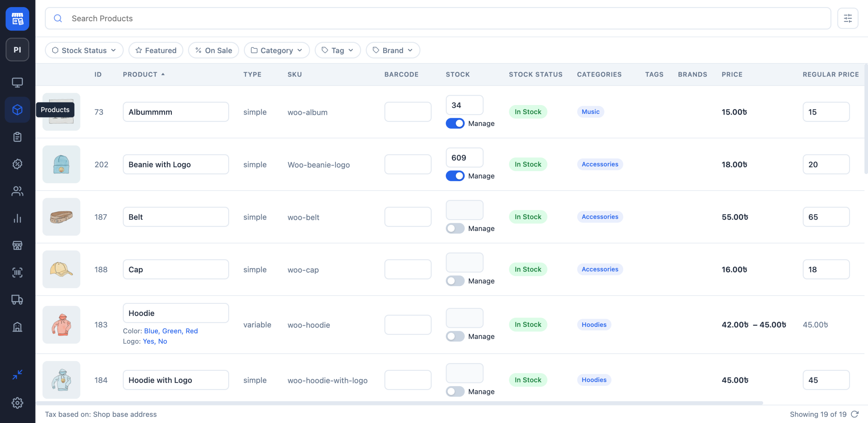Click the Green color attribute link
The width and height of the screenshot is (868, 423).
tap(172, 331)
